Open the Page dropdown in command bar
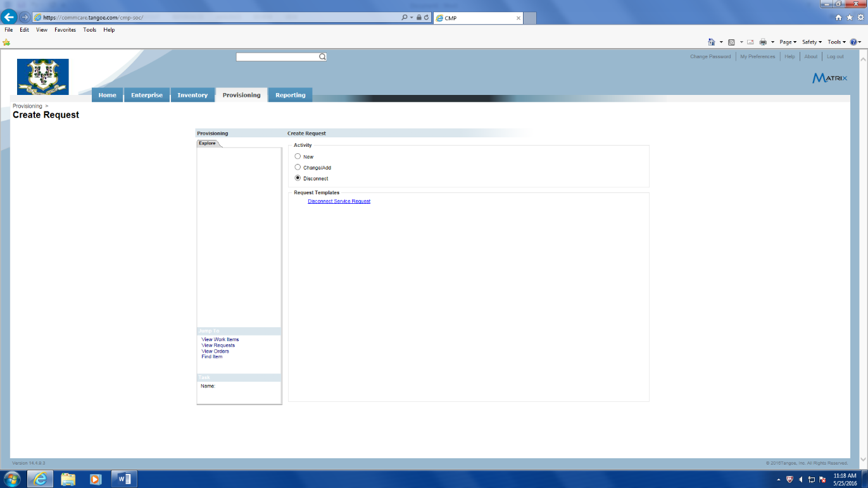Image resolution: width=868 pixels, height=488 pixels. (x=788, y=42)
